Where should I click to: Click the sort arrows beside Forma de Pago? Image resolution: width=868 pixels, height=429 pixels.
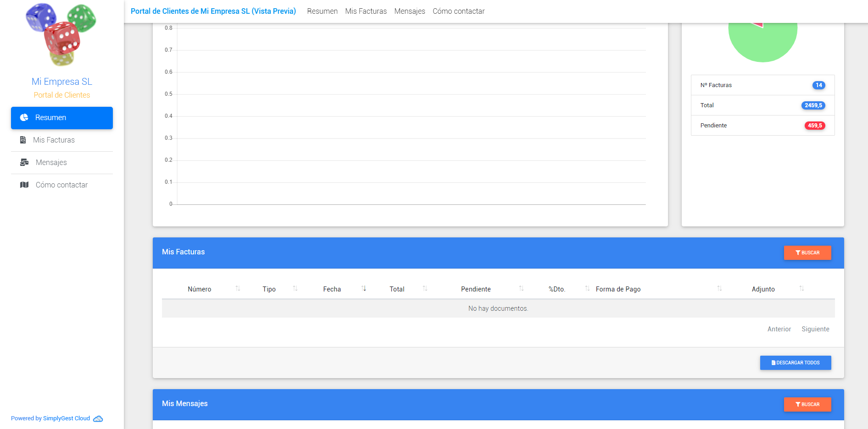pyautogui.click(x=719, y=289)
